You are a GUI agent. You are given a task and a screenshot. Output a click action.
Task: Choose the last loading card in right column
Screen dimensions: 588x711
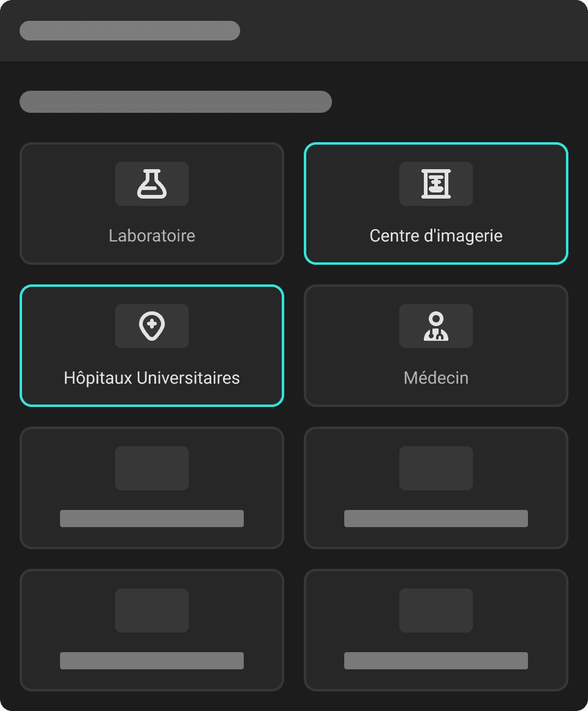tap(435, 630)
